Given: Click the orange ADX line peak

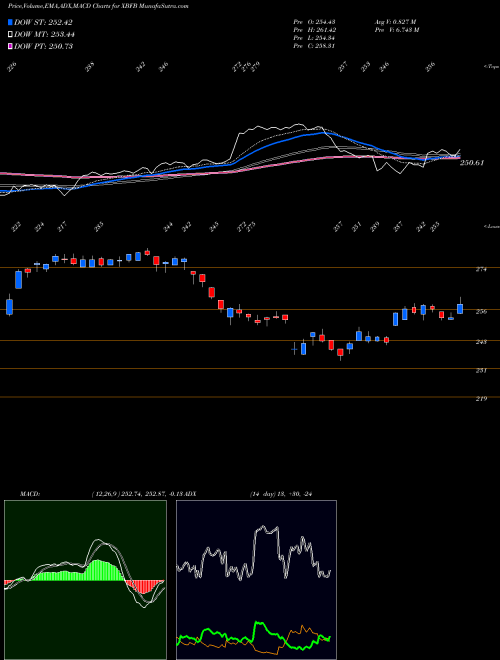Looking at the screenshot, I should point(303,628).
